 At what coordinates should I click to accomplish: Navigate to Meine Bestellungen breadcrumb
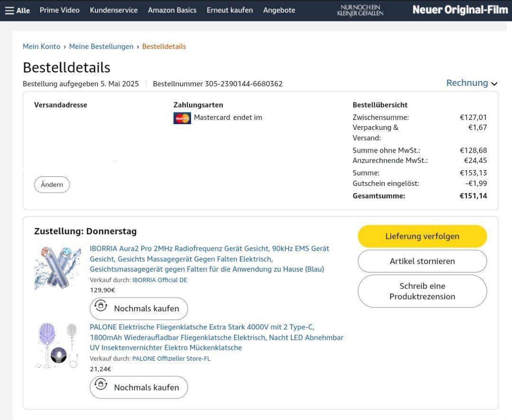point(101,46)
